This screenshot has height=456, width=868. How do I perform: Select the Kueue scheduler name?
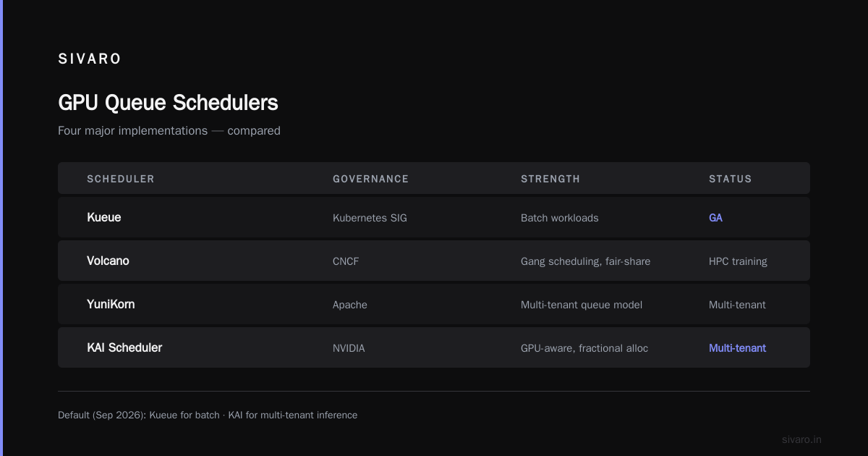point(104,217)
